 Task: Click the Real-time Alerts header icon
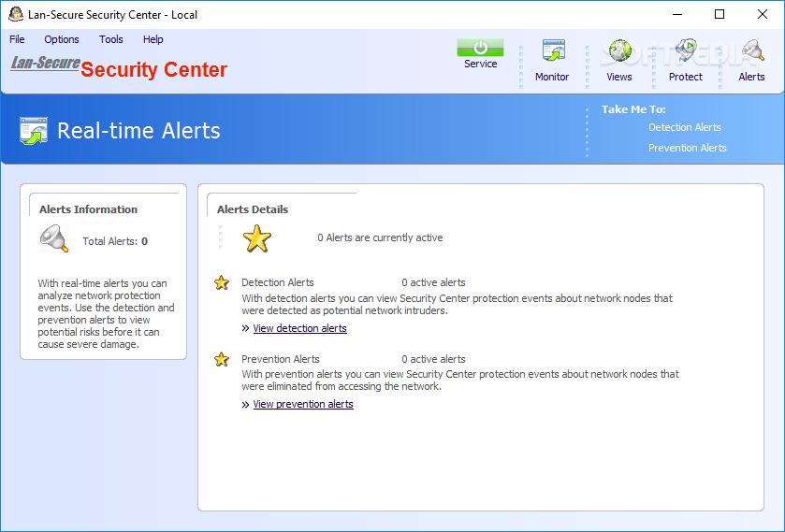point(34,131)
